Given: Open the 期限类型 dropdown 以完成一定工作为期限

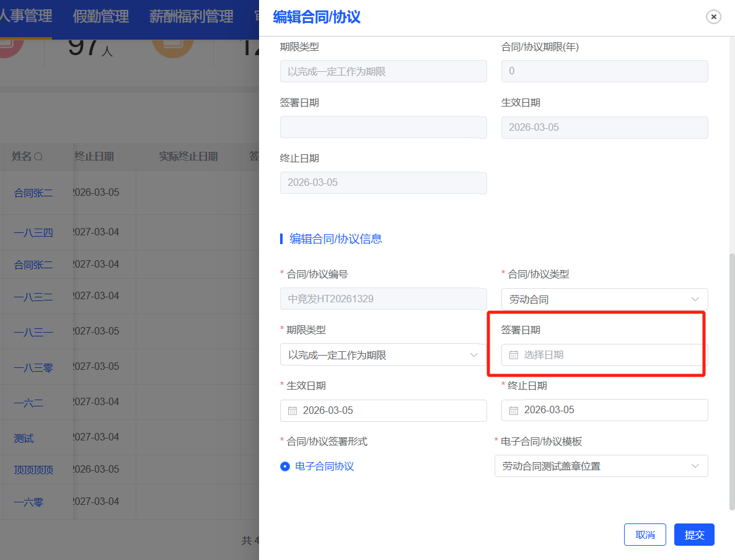Looking at the screenshot, I should [383, 355].
